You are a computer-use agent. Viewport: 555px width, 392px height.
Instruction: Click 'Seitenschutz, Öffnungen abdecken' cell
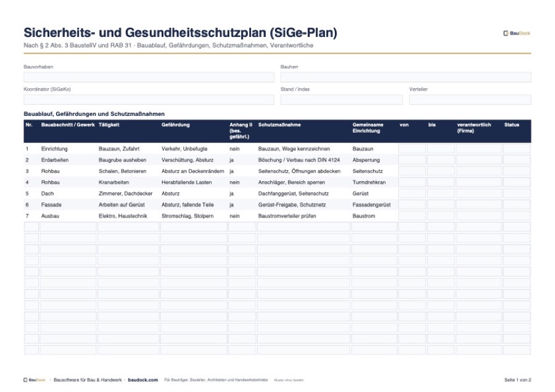[299, 171]
